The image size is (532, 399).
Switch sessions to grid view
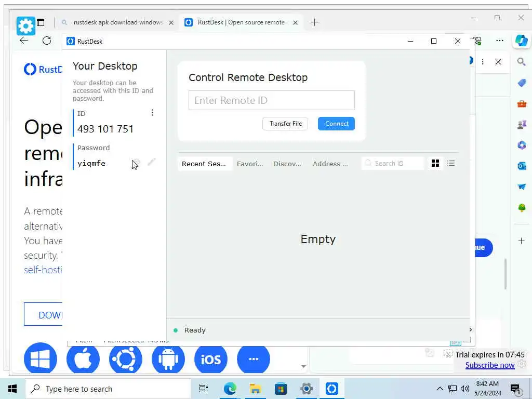(435, 164)
